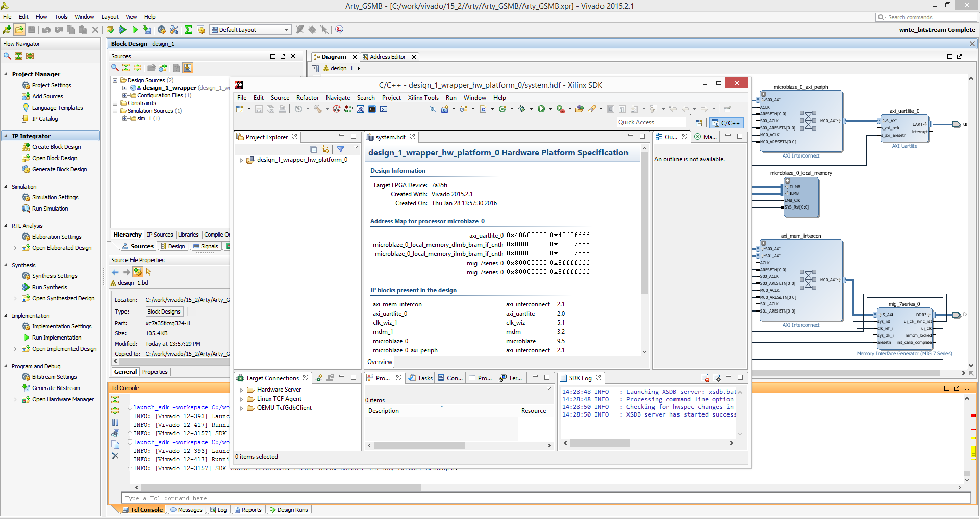
Task: Click the filter funnel icon in Project Explorer
Action: click(x=341, y=149)
